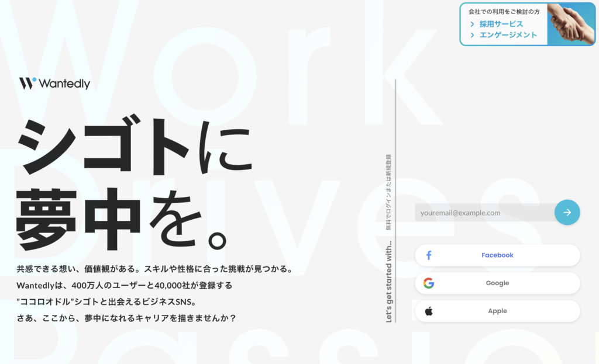Click the Facebook 'f' logo icon
Viewport: 599px width, 364px height.
point(429,255)
